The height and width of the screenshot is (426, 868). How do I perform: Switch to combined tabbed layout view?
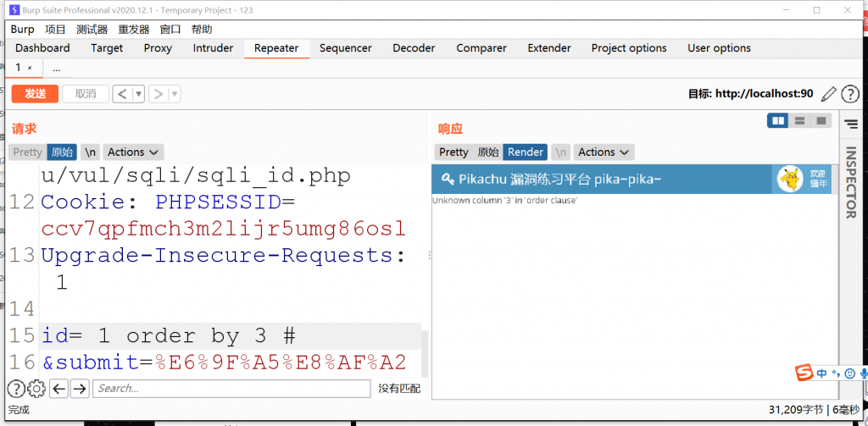(821, 121)
